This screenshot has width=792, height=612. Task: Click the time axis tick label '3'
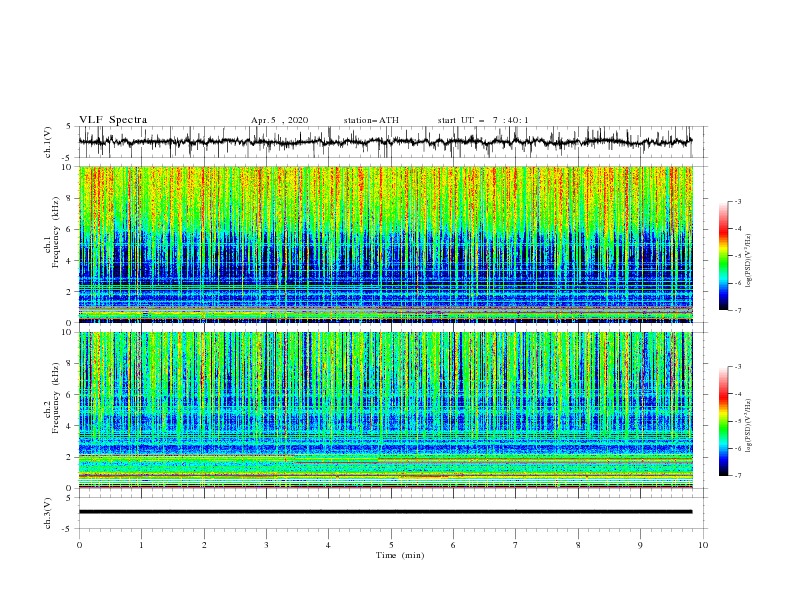[x=266, y=545]
